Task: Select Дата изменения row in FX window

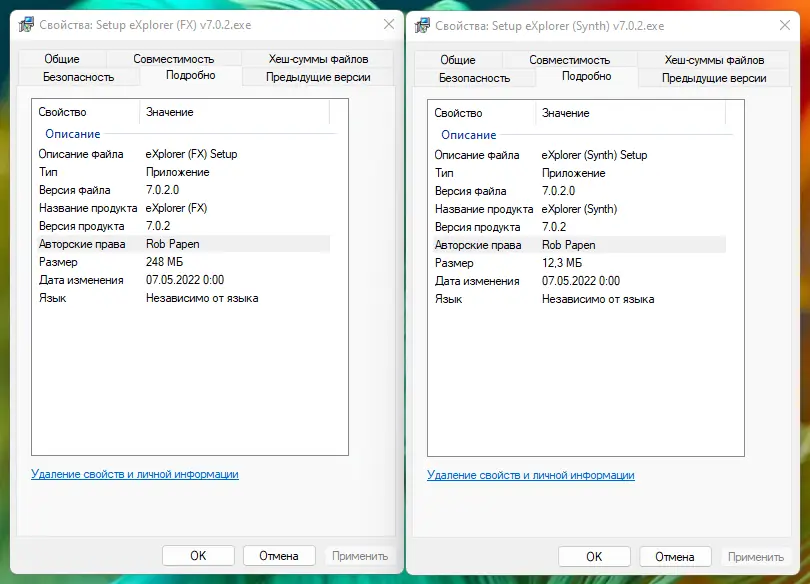Action: point(183,280)
